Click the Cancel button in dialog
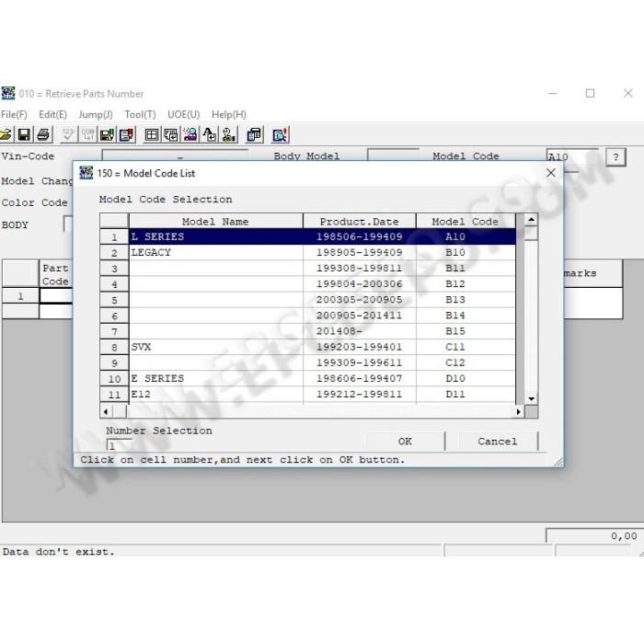The width and height of the screenshot is (644, 644). pos(498,442)
